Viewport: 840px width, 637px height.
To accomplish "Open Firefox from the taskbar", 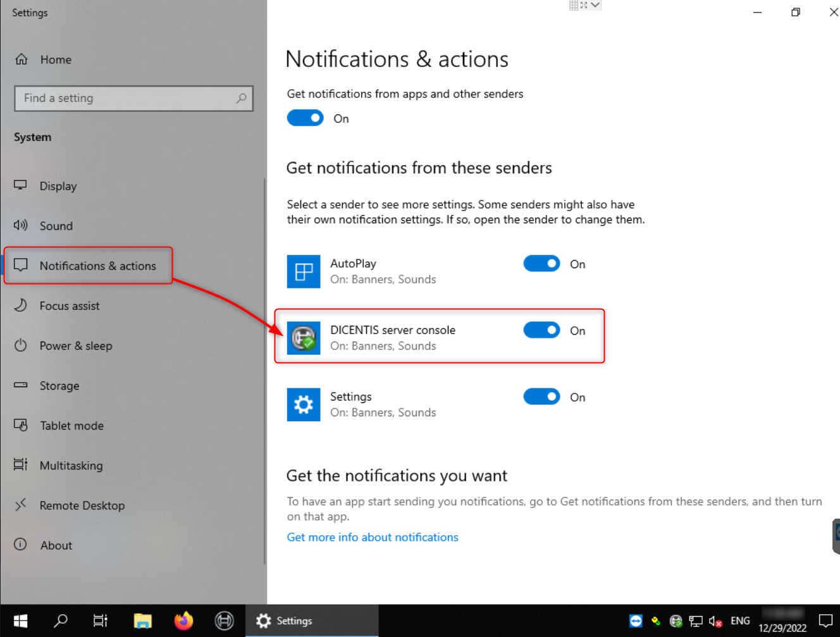I will tap(183, 621).
